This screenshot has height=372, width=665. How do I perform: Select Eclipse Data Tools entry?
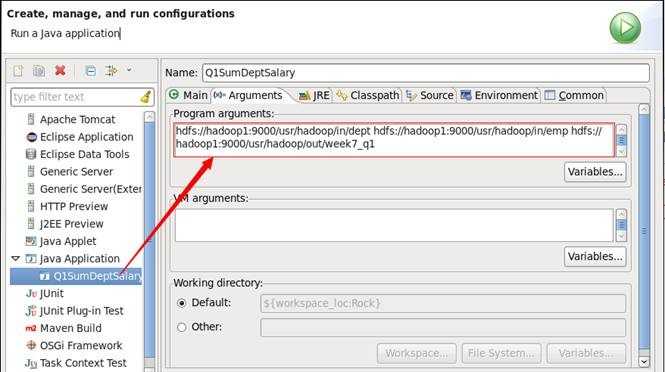point(84,154)
